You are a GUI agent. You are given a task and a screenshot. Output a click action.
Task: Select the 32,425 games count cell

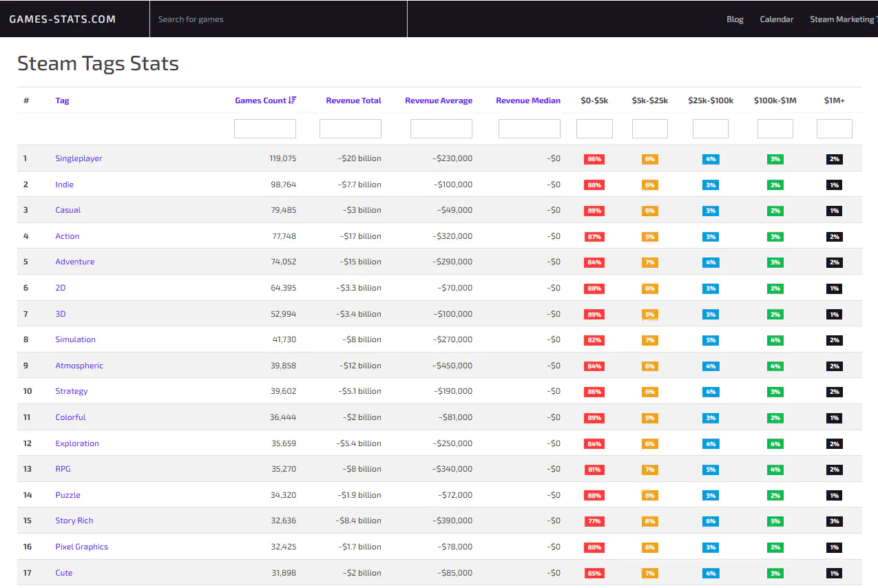click(x=284, y=547)
